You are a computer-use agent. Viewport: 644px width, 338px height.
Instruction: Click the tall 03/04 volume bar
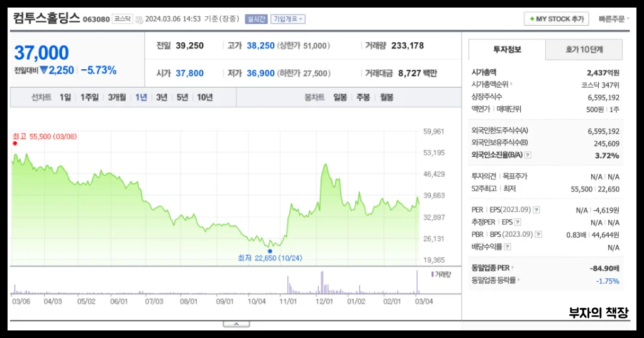tap(417, 282)
